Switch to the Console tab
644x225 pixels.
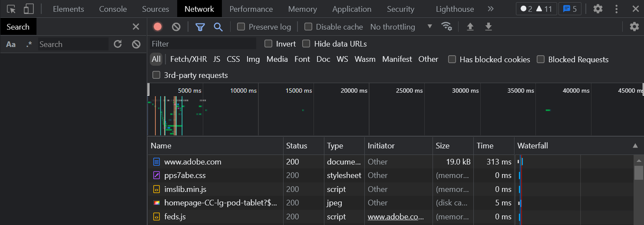tap(113, 9)
